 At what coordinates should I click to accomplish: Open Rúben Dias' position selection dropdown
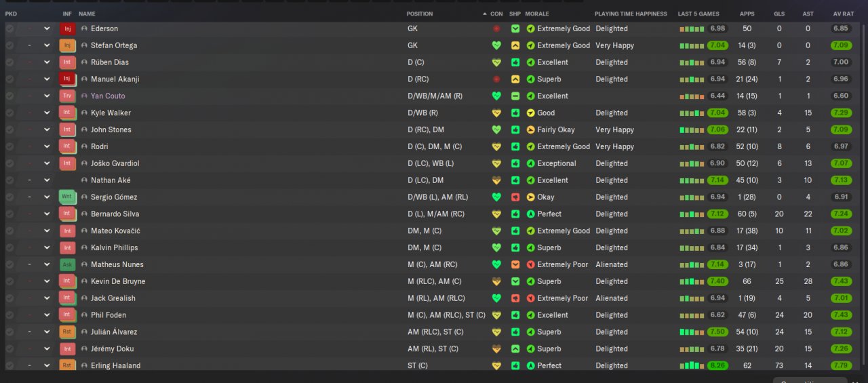[47, 62]
